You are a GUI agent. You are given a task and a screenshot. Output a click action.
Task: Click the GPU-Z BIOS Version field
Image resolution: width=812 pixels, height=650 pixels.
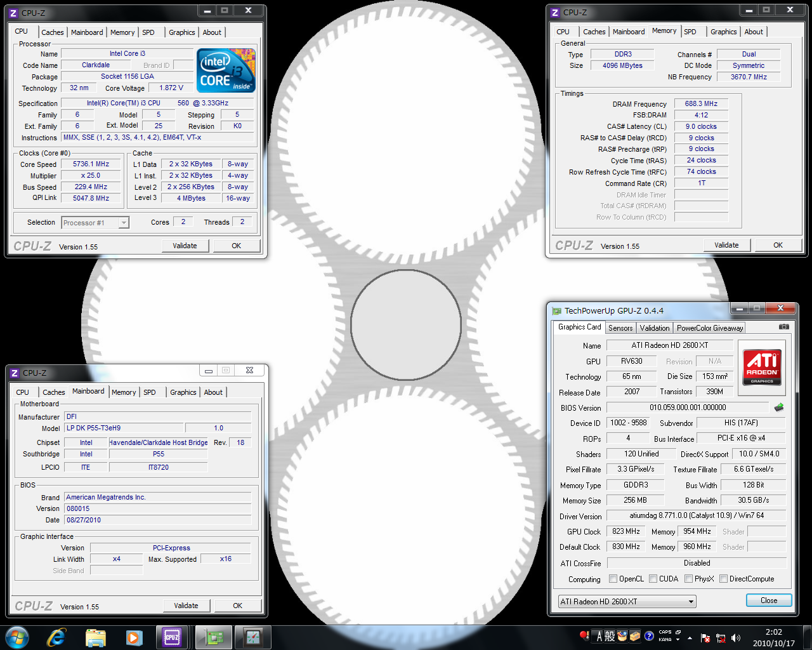coord(688,408)
